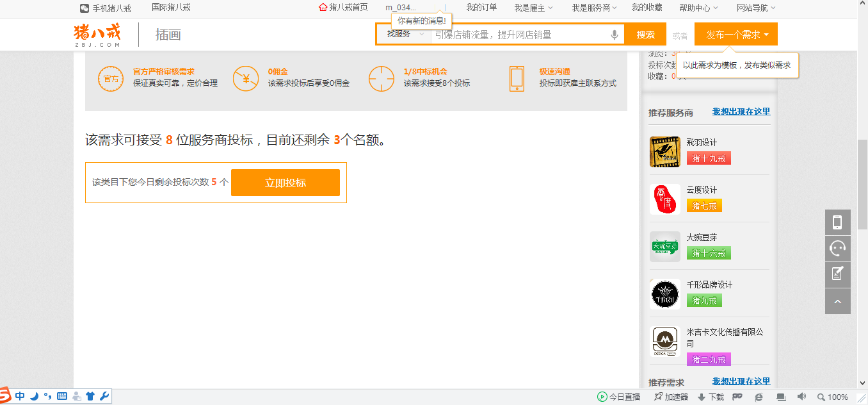The image size is (868, 405).
Task: Click 我想出现在这里 link beside 推荐需求
Action: (x=741, y=381)
